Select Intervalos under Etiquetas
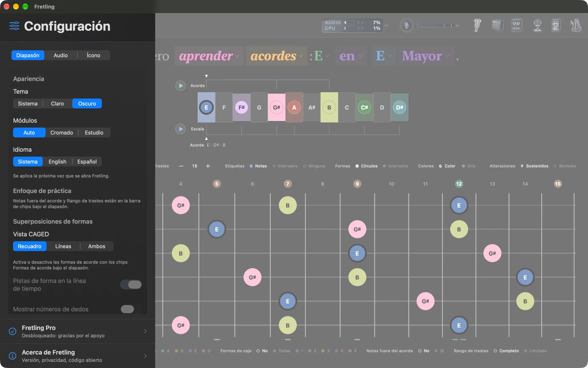The height and width of the screenshot is (368, 588). coord(285,166)
